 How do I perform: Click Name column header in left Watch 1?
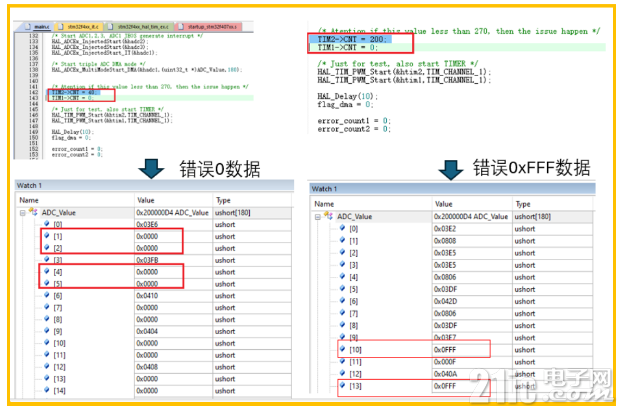pos(29,200)
